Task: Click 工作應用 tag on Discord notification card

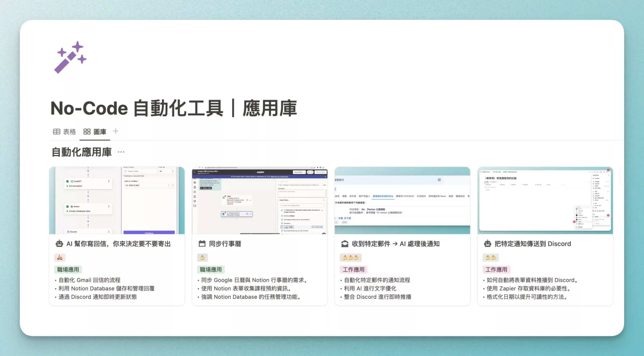Action: tap(496, 270)
